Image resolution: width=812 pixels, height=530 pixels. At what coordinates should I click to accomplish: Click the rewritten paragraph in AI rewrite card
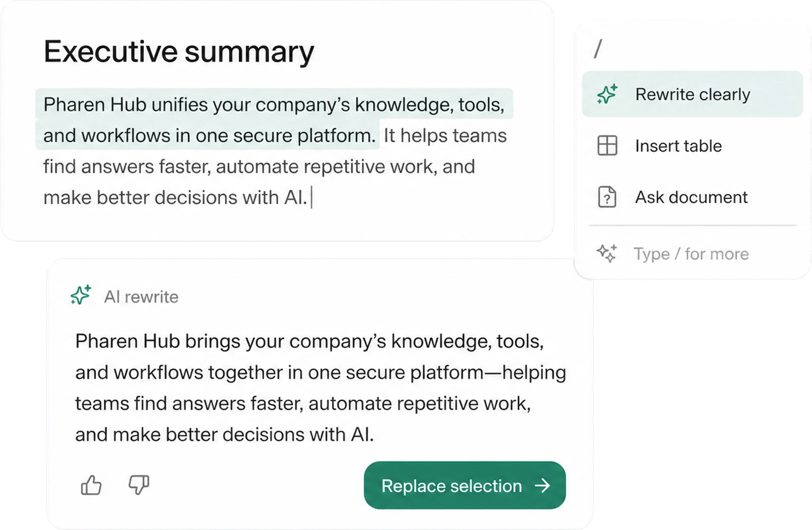coord(321,388)
